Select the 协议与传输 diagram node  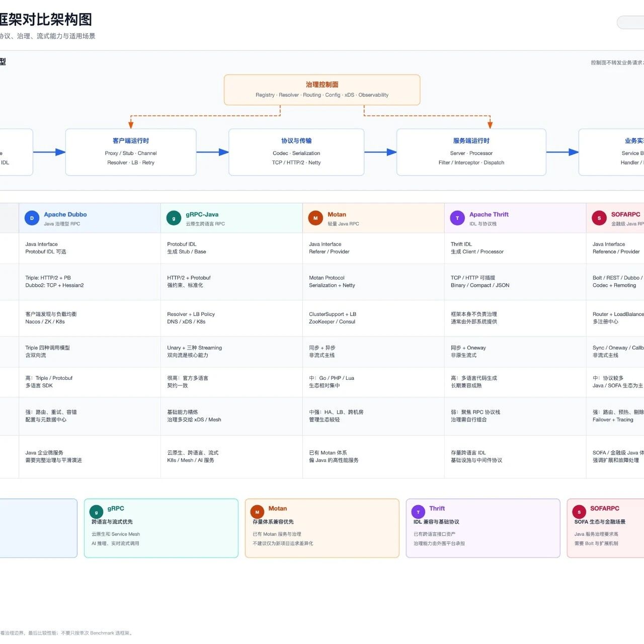click(x=296, y=152)
